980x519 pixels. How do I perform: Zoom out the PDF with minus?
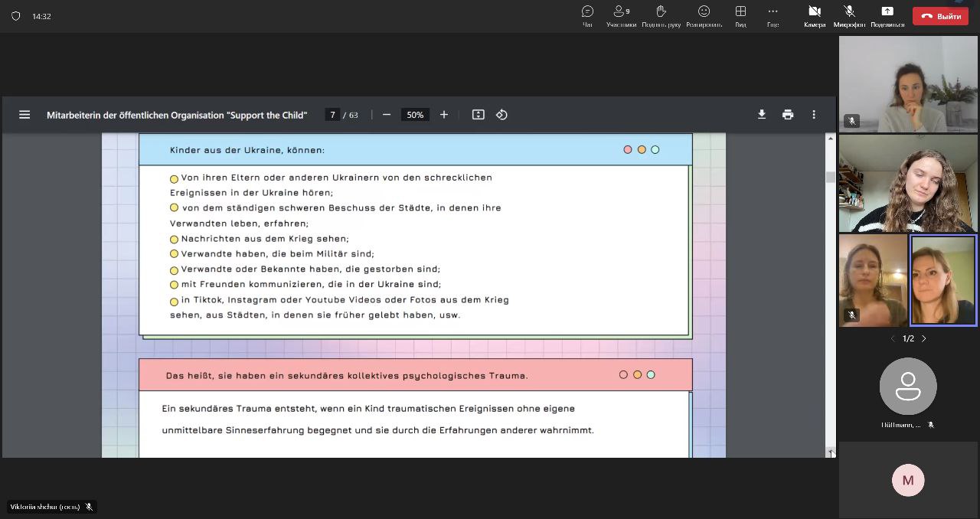(x=387, y=115)
